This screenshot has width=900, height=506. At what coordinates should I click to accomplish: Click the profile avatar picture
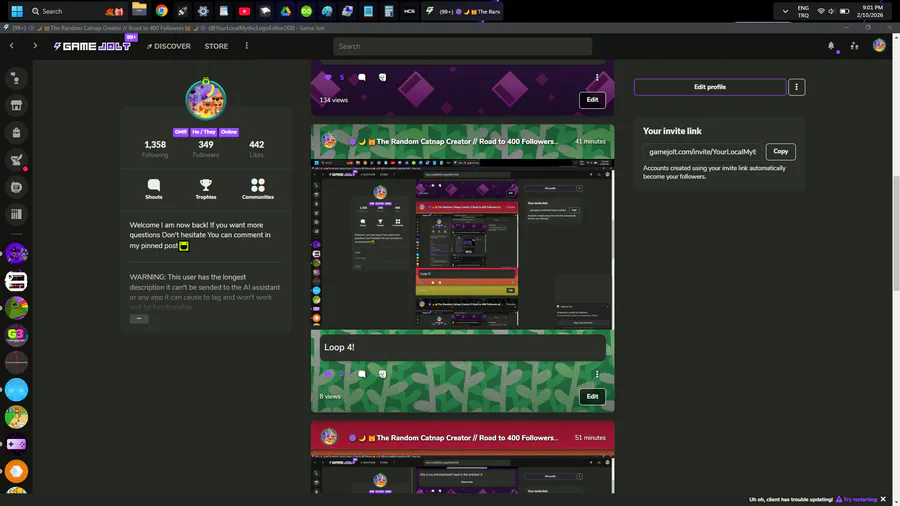[x=205, y=99]
